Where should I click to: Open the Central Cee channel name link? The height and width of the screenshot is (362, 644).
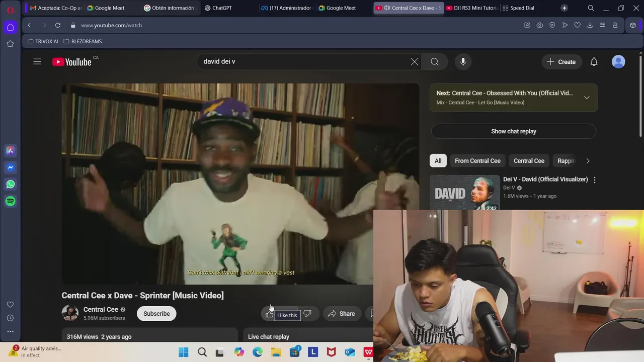101,309
